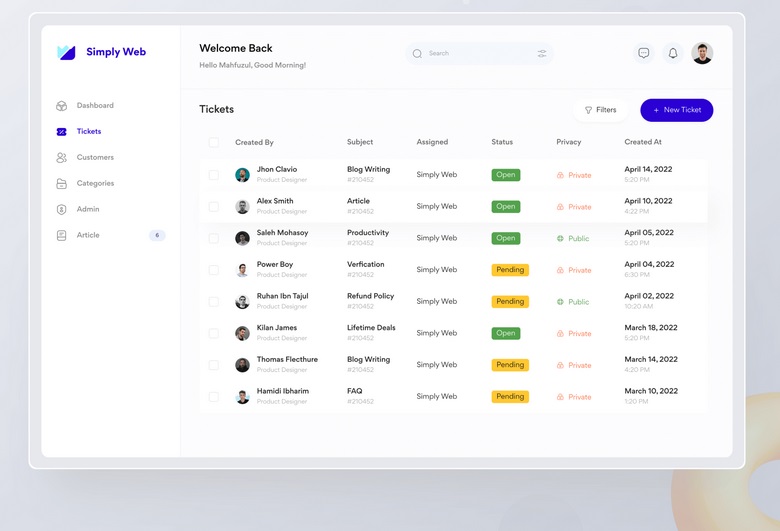The height and width of the screenshot is (531, 780).
Task: Select Tickets in the sidebar menu
Action: tap(88, 132)
